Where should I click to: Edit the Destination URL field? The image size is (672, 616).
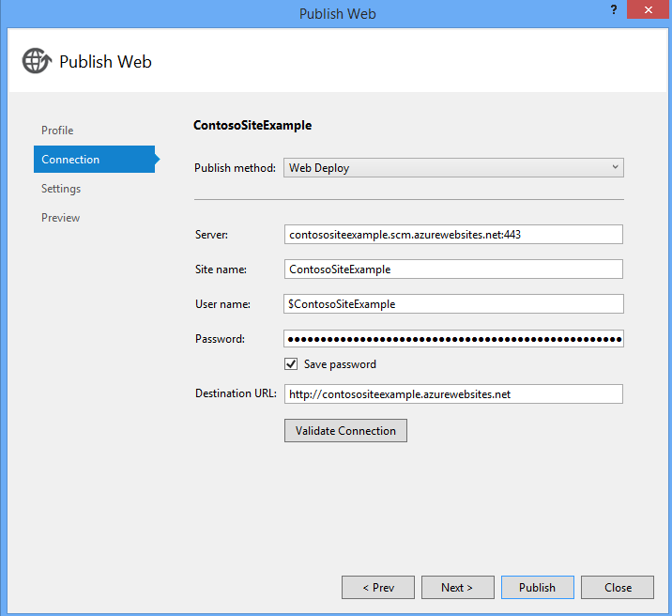pyautogui.click(x=453, y=394)
